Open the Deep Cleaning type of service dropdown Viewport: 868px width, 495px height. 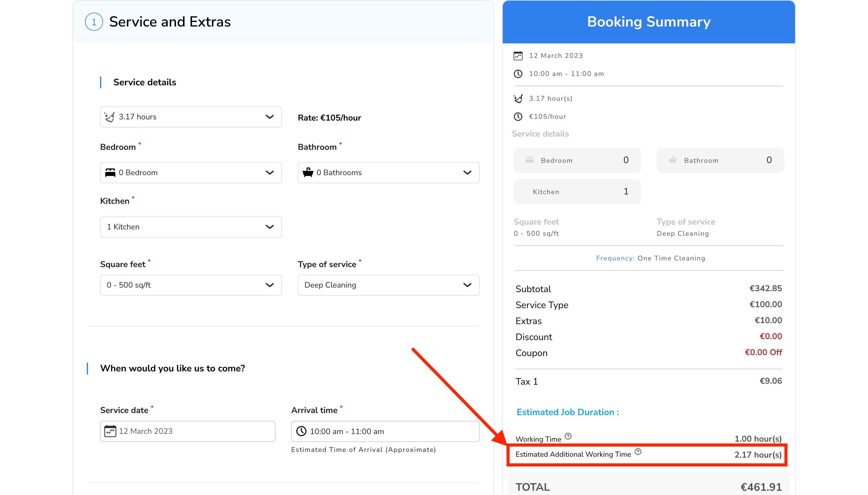pyautogui.click(x=388, y=285)
